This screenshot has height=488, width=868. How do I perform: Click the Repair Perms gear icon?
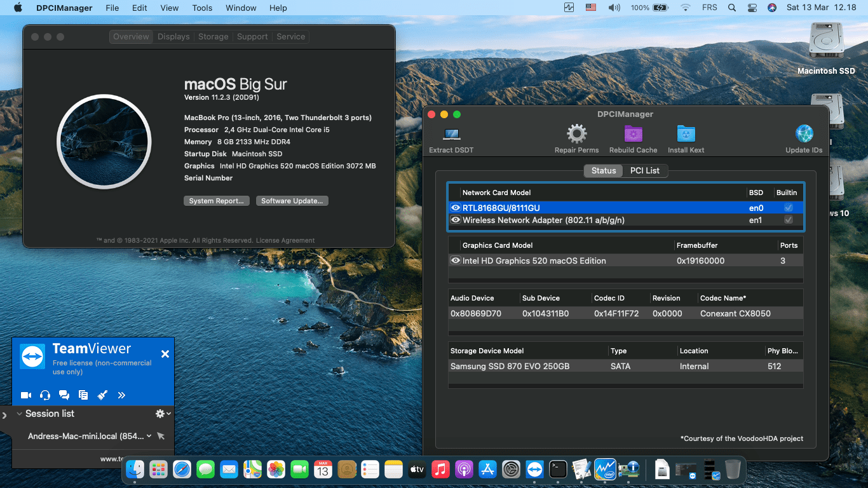[x=576, y=133]
